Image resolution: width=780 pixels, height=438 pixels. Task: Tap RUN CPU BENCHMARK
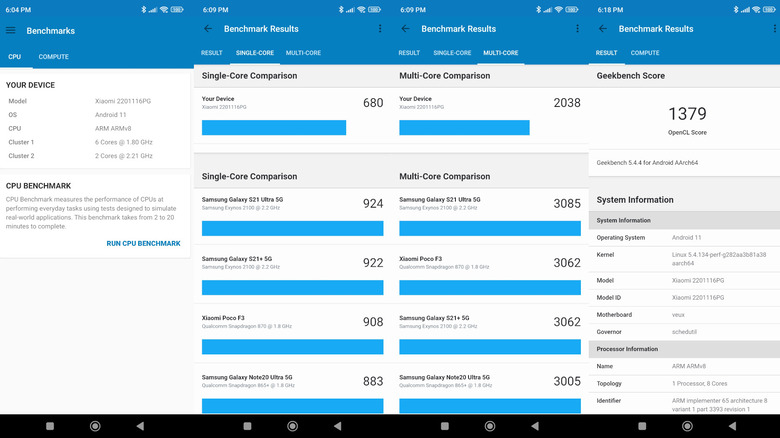pos(143,243)
